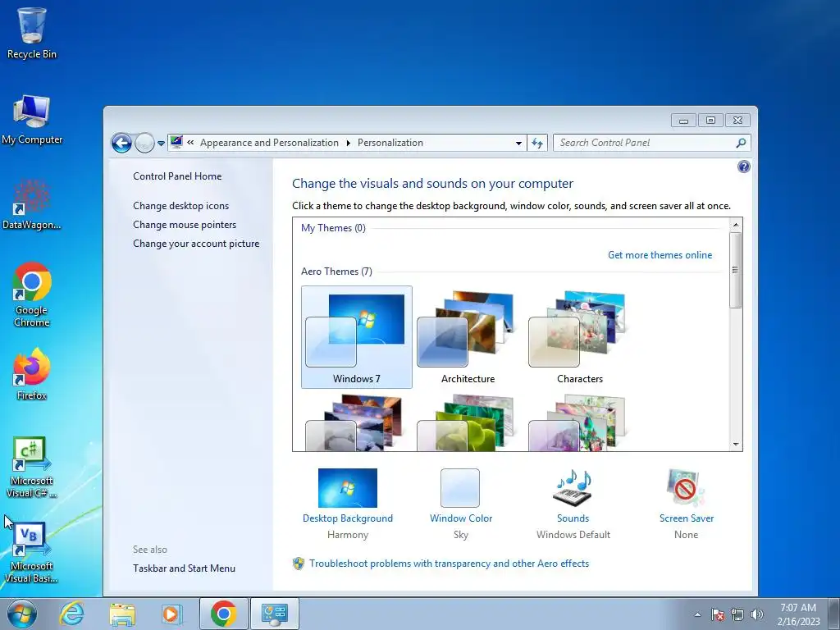Select the colorful art theme below Characters
Image resolution: width=840 pixels, height=630 pixels.
[x=577, y=423]
